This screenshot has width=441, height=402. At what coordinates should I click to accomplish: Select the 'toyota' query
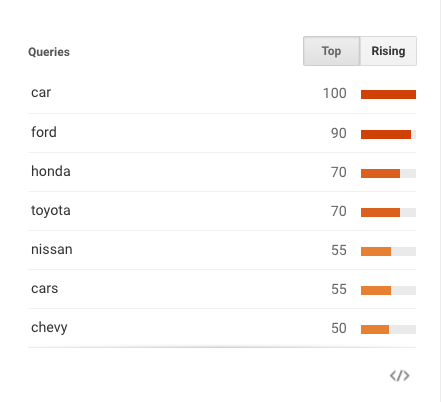[51, 211]
